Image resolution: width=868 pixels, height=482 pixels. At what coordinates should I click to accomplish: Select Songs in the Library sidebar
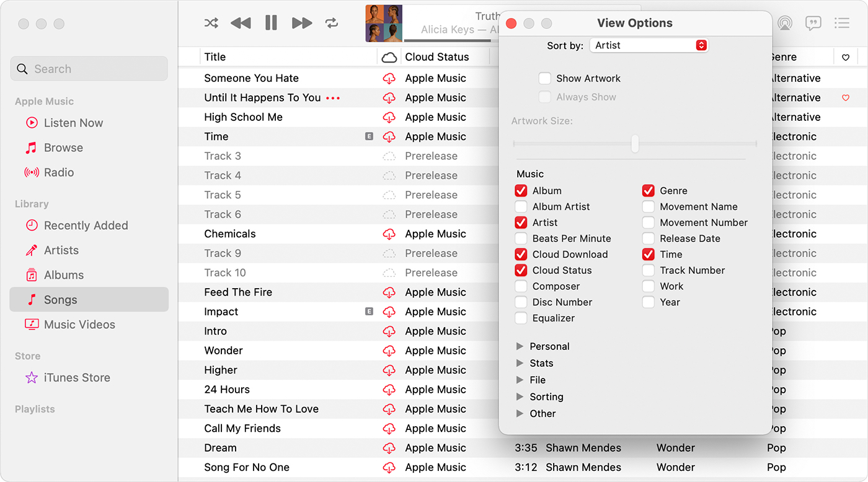(89, 300)
